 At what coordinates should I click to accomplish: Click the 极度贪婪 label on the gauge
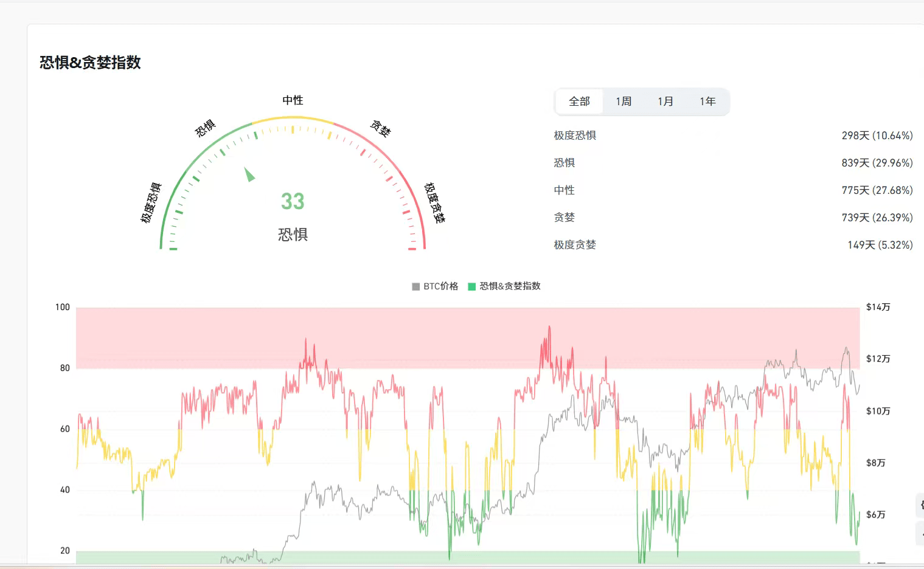pos(434,203)
